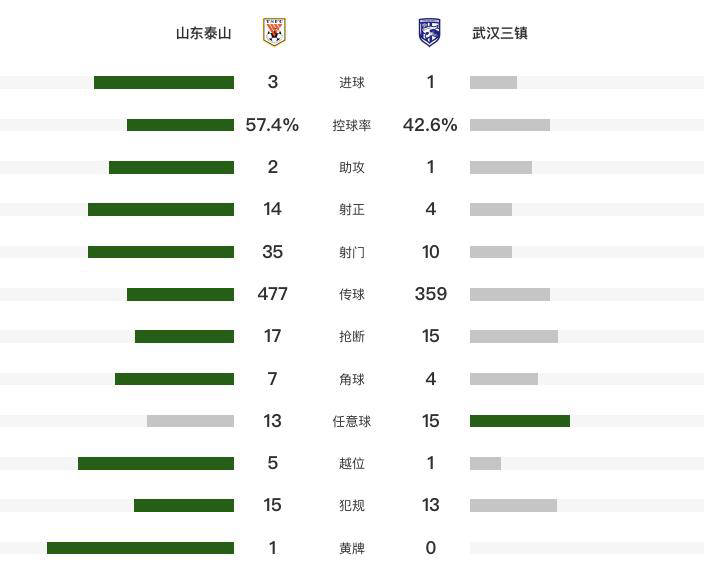Viewport: 709px width, 576px height.
Task: Open the 武汉三镇 team name link
Action: click(x=500, y=33)
